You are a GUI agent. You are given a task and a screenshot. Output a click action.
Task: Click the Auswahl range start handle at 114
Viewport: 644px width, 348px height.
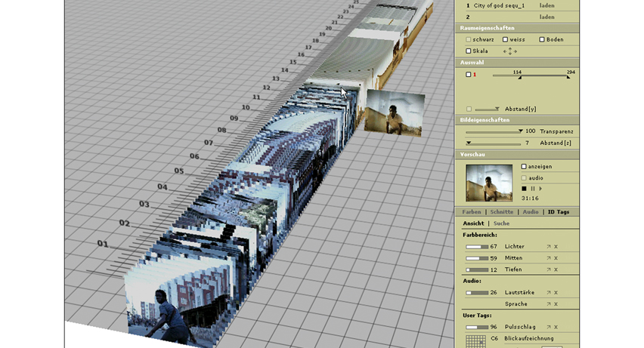(x=519, y=77)
